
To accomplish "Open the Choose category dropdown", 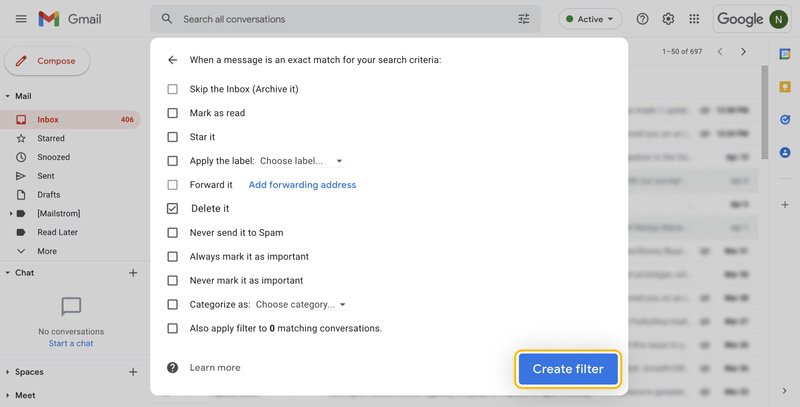I will 301,304.
